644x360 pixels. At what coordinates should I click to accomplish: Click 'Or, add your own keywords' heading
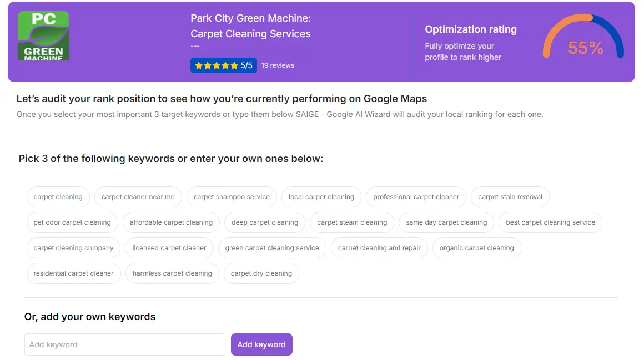pos(90,317)
